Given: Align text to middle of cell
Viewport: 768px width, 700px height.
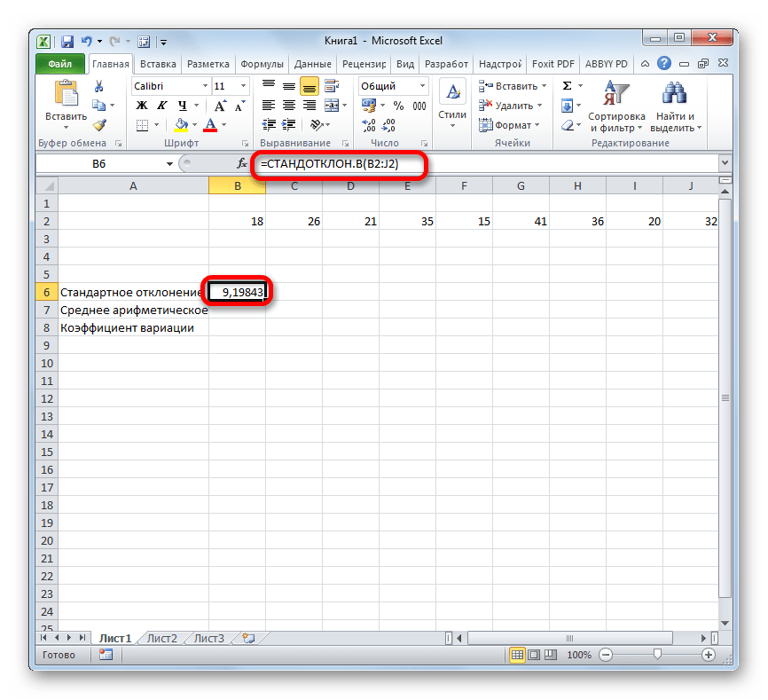Looking at the screenshot, I should (289, 86).
